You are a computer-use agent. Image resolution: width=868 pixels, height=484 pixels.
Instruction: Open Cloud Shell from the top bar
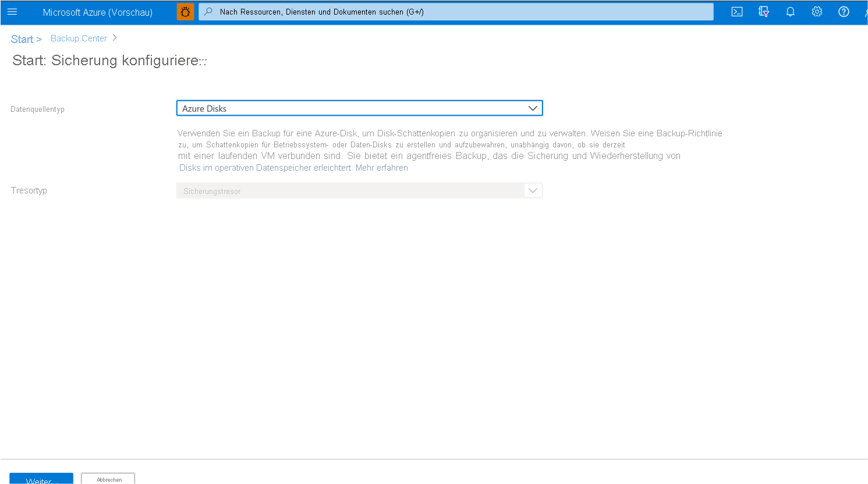[x=737, y=12]
